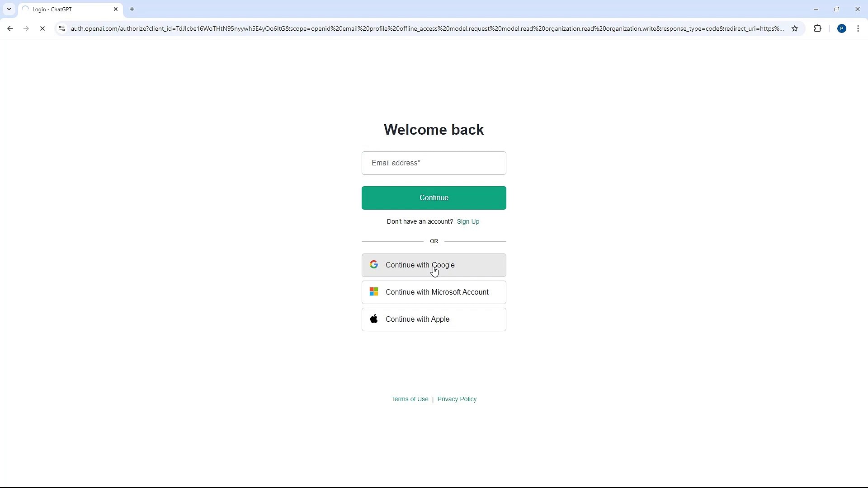
Task: Close the Login - ChatGPT tab
Action: click(x=116, y=9)
